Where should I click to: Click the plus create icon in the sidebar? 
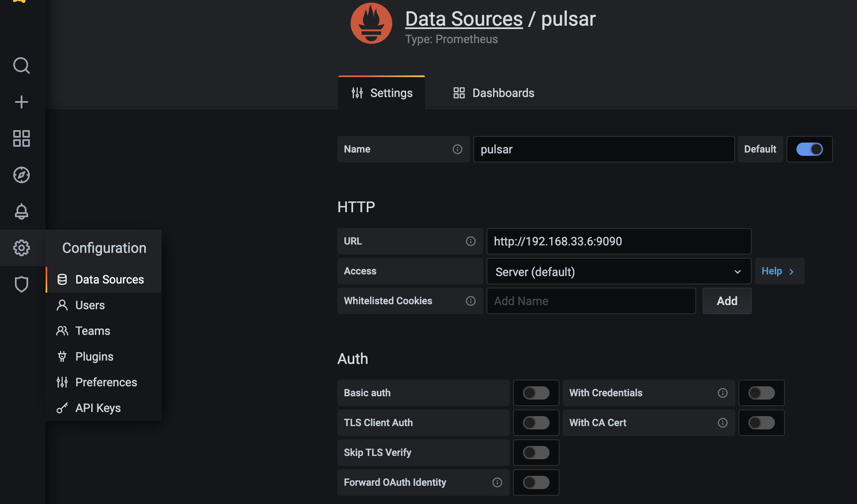pos(22,102)
